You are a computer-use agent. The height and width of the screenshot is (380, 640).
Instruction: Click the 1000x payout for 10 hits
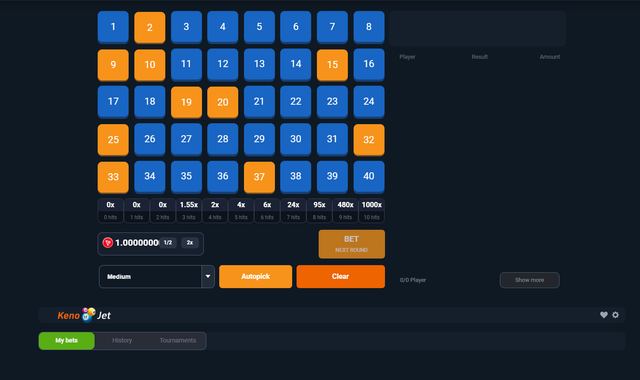371,210
